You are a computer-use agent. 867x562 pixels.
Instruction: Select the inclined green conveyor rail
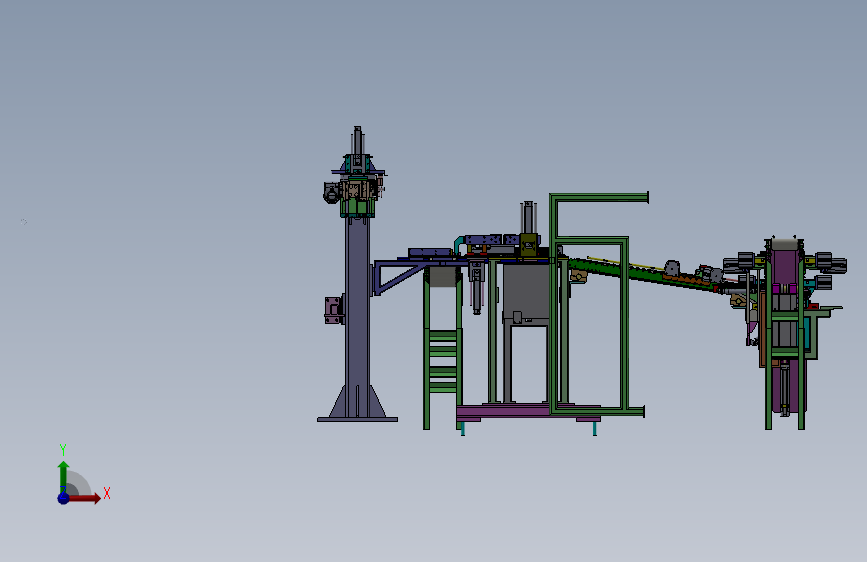641,274
